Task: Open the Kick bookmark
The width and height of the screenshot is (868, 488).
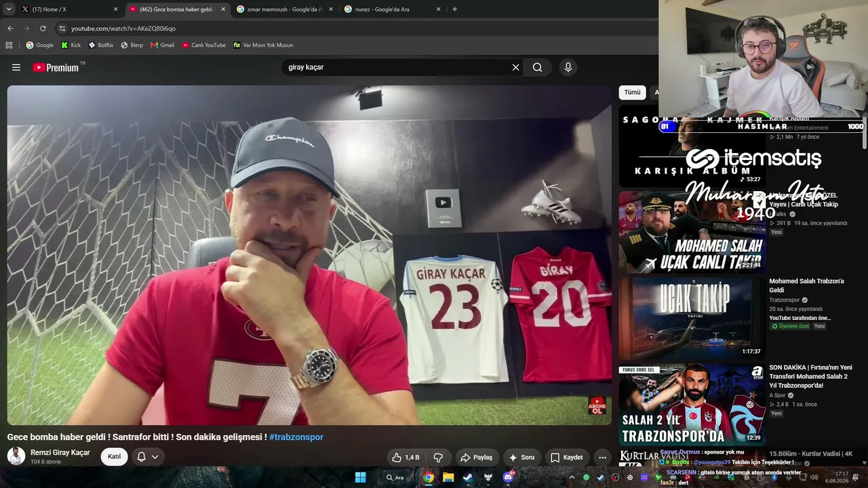Action: click(71, 45)
